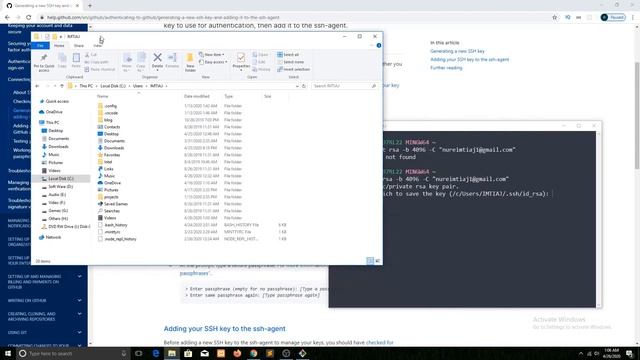Open 'Generating a new SSH key' article link
Screen dimensions: 640x360
(x=457, y=51)
